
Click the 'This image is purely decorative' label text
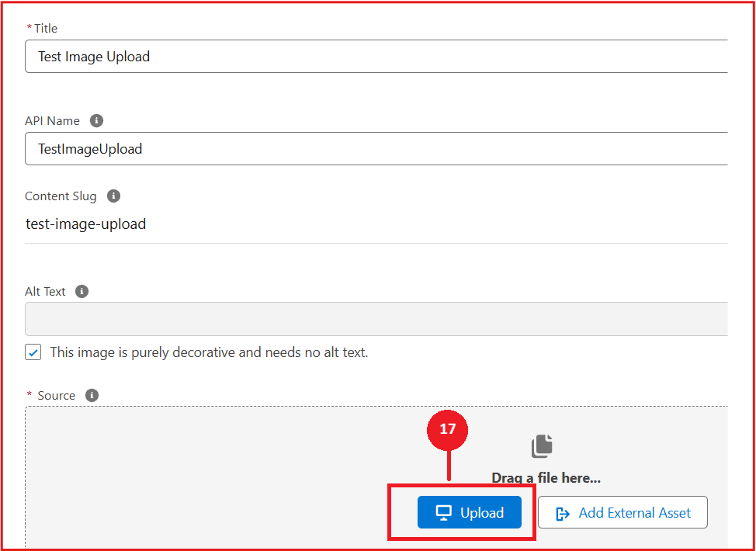tap(209, 352)
